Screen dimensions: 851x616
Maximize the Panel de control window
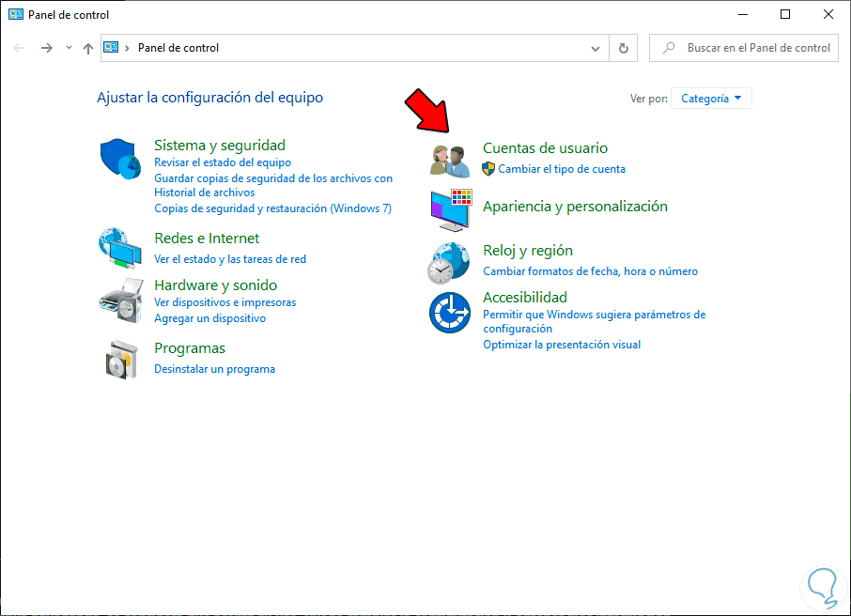(785, 14)
